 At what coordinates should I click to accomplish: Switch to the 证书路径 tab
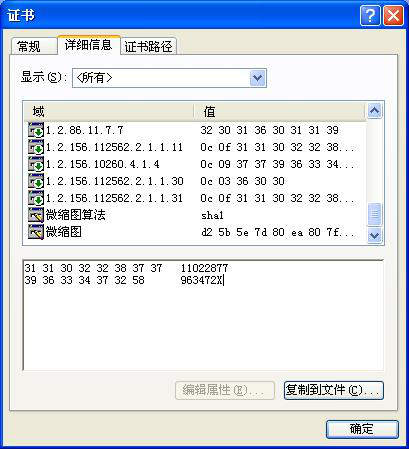point(148,46)
